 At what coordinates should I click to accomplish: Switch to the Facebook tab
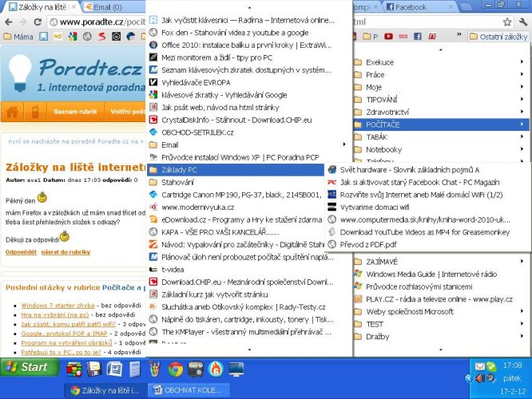pyautogui.click(x=421, y=6)
